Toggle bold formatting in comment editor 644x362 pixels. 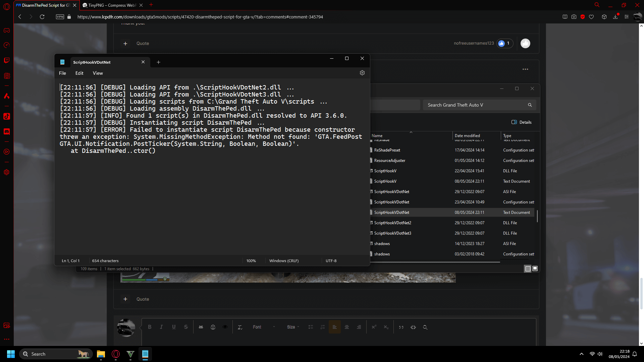click(x=150, y=327)
